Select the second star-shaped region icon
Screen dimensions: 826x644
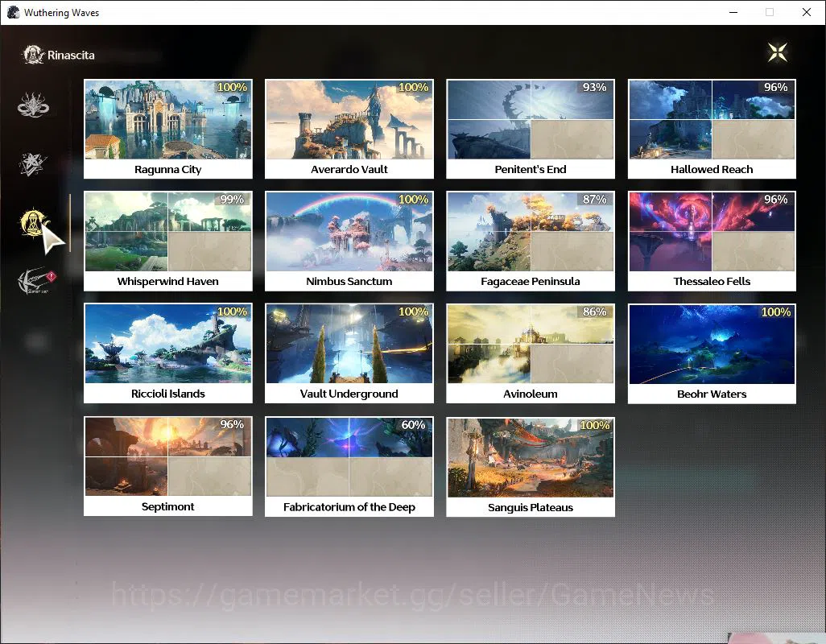[33, 163]
